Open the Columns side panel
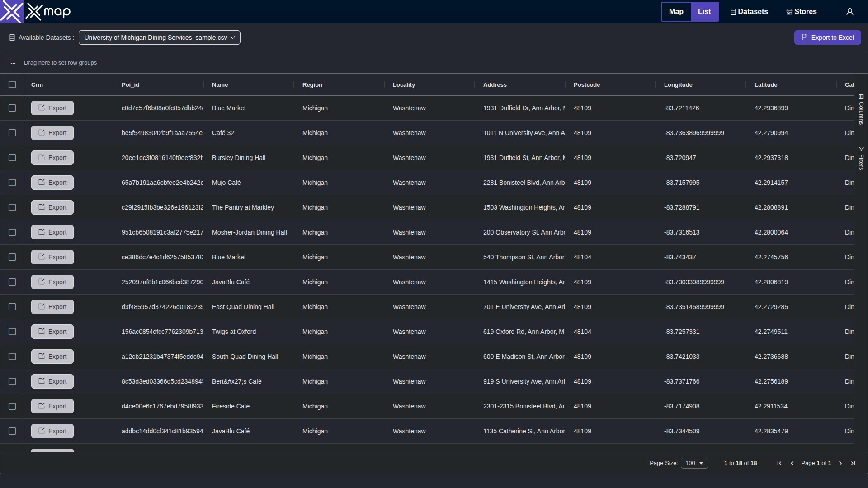868x488 pixels. point(861,109)
